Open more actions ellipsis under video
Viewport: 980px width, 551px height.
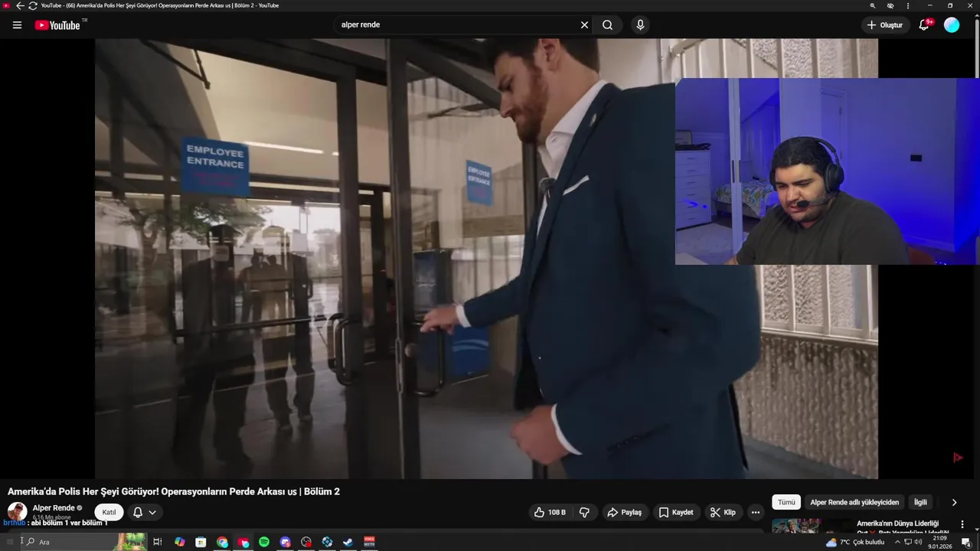(756, 513)
